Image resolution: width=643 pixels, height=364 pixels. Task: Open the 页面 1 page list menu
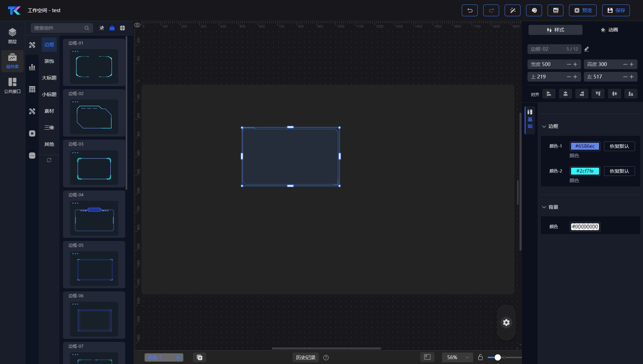click(178, 357)
